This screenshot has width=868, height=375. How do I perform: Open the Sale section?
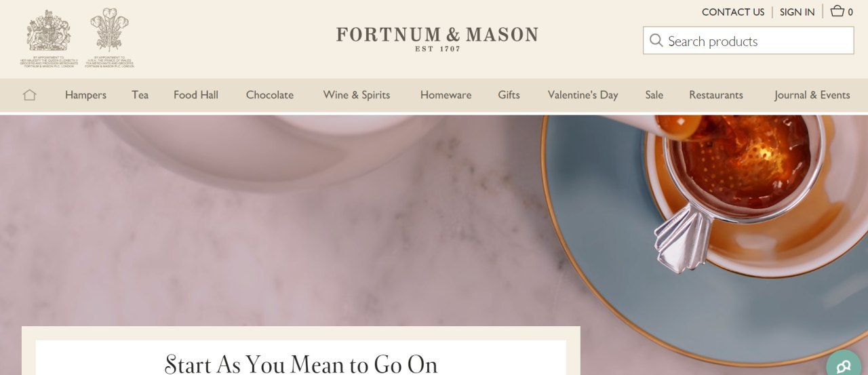coord(654,95)
